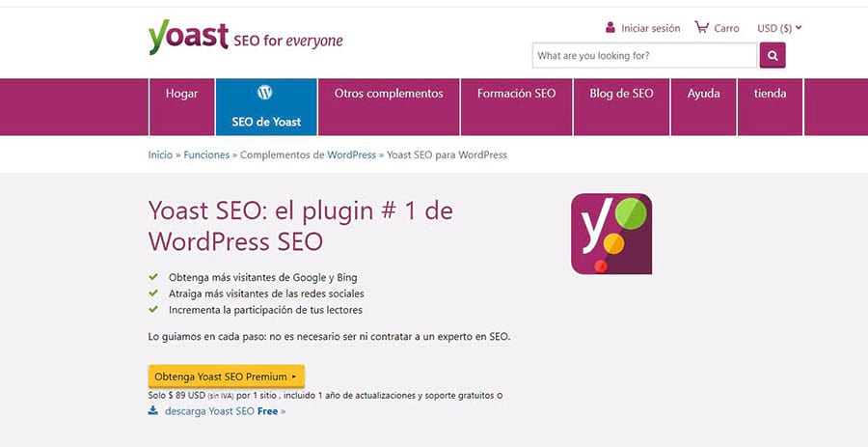Open the tienda navigation item
This screenshot has height=447, width=868.
pyautogui.click(x=770, y=94)
